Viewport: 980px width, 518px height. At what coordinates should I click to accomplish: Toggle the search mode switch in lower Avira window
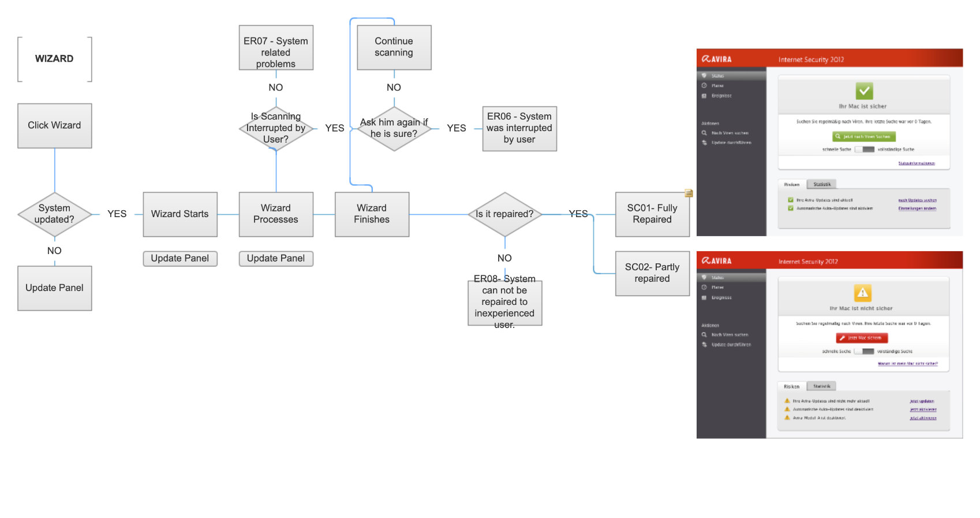(864, 351)
